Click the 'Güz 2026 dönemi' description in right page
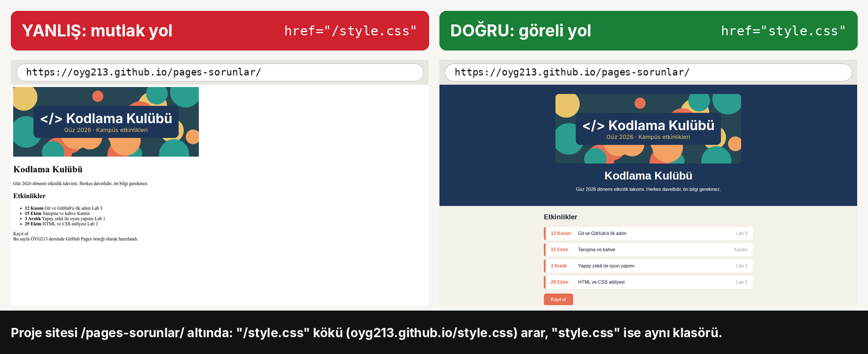Viewport: 868px width, 354px height. click(x=648, y=189)
